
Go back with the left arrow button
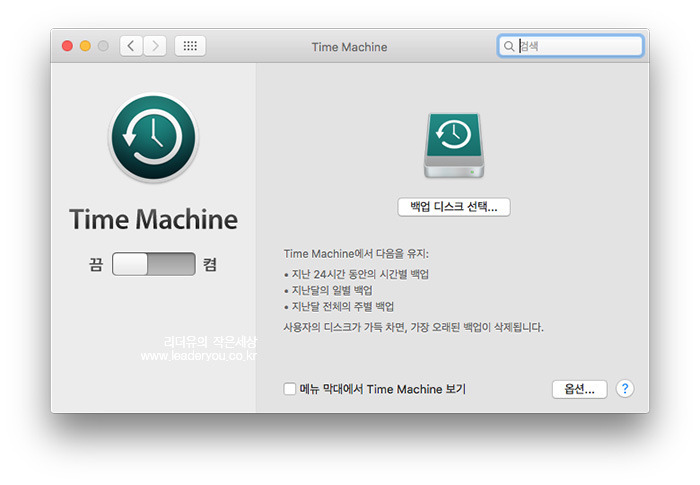click(x=131, y=46)
